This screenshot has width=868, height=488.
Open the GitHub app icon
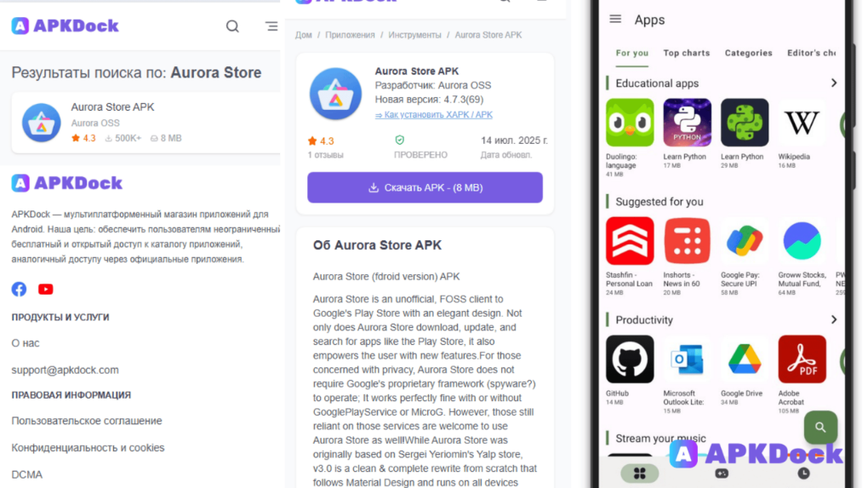pyautogui.click(x=630, y=359)
